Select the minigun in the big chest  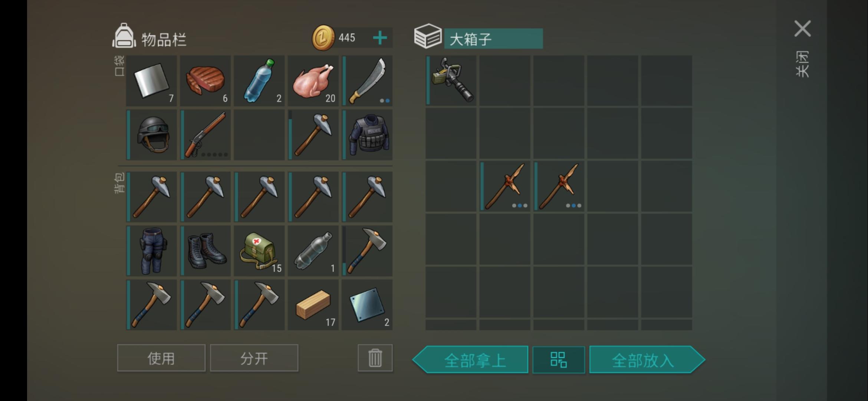tap(451, 80)
